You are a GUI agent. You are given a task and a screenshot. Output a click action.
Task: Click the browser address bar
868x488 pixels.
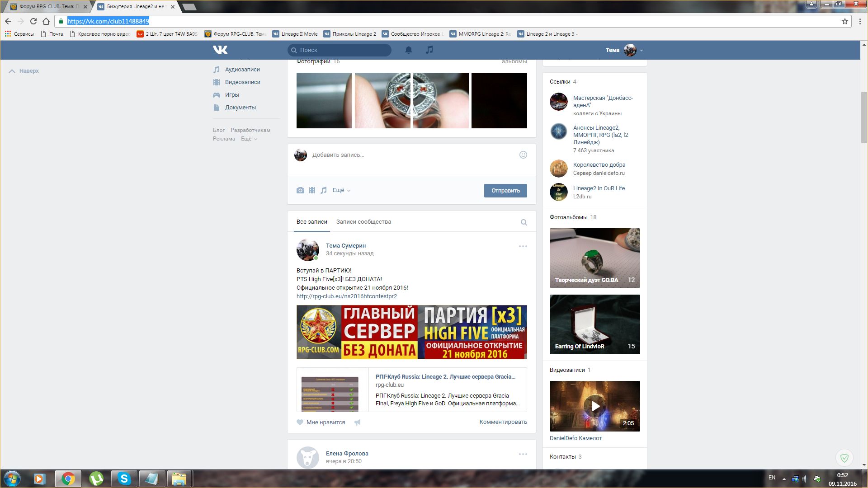pos(452,21)
